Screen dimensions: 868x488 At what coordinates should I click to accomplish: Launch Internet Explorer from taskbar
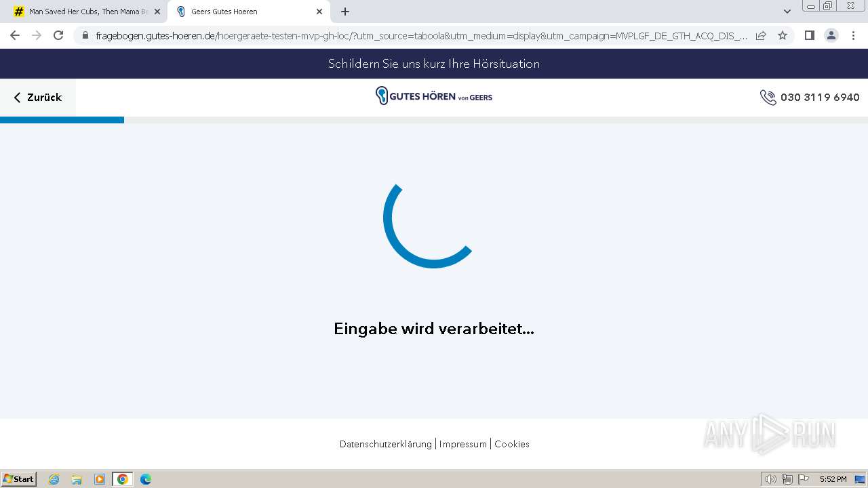click(54, 479)
